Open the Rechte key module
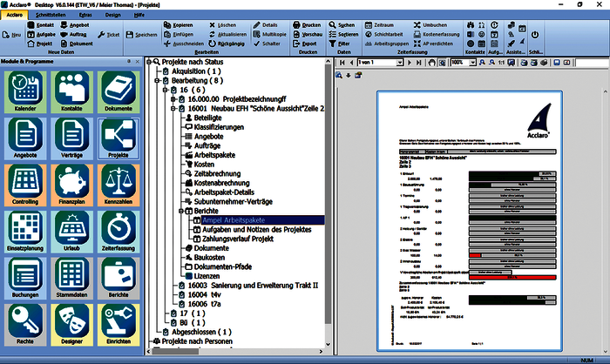 [x=25, y=325]
